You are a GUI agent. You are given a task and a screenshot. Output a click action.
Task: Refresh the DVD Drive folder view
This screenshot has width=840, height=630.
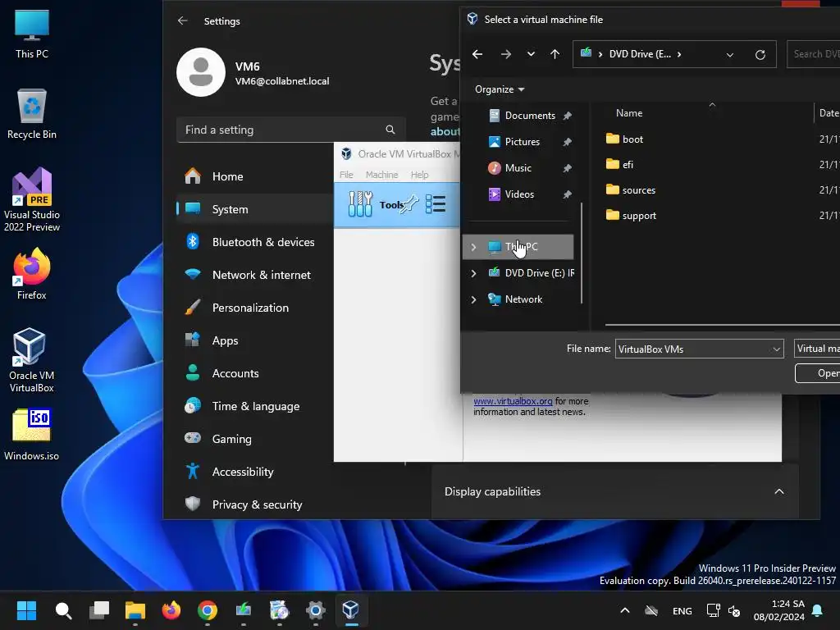[x=760, y=55]
